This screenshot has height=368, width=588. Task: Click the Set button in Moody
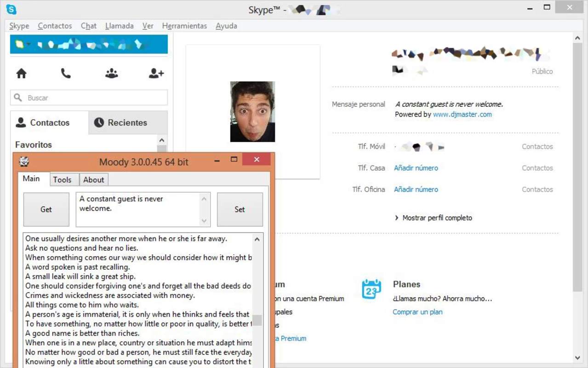tap(240, 209)
